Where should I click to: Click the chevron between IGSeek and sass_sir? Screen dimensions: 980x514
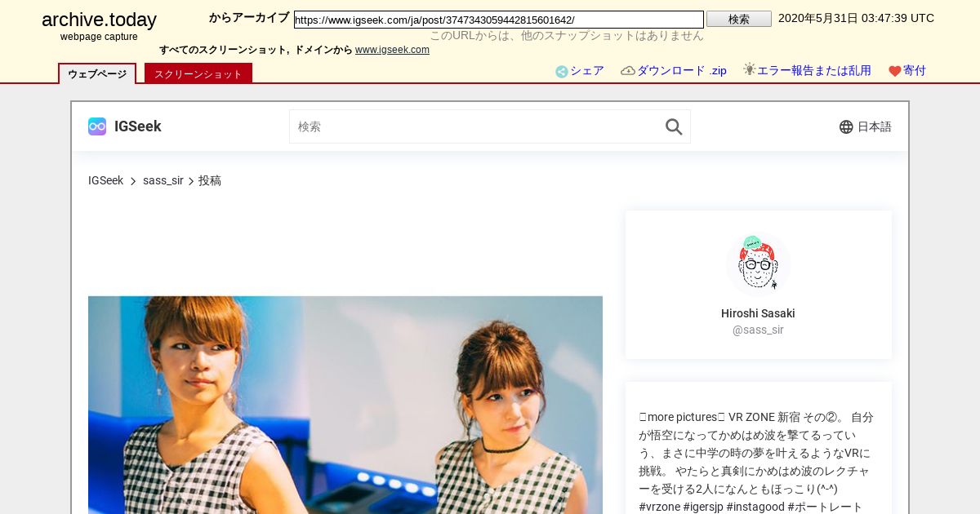133,181
